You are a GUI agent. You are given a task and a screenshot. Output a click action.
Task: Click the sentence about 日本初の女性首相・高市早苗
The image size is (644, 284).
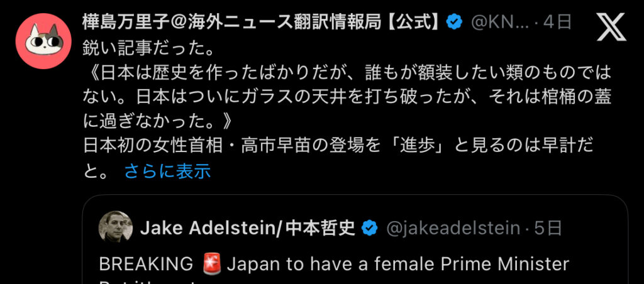pyautogui.click(x=333, y=146)
